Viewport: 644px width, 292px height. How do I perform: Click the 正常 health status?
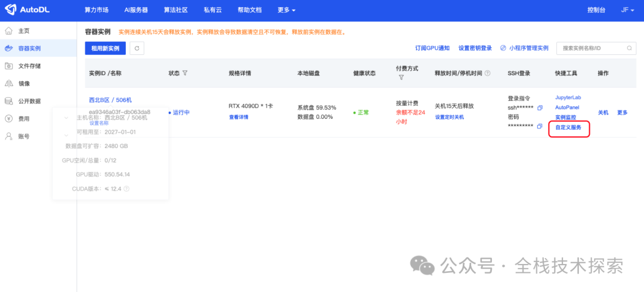point(363,113)
